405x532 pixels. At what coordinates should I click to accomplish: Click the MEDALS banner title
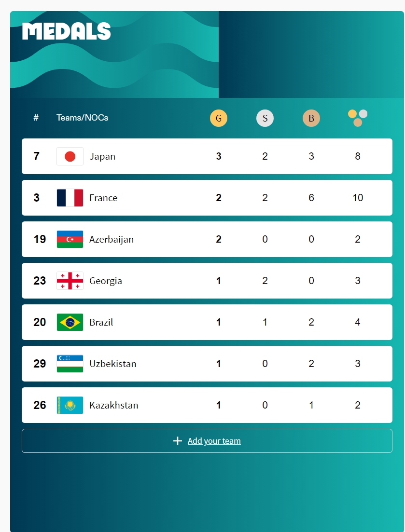pos(67,31)
